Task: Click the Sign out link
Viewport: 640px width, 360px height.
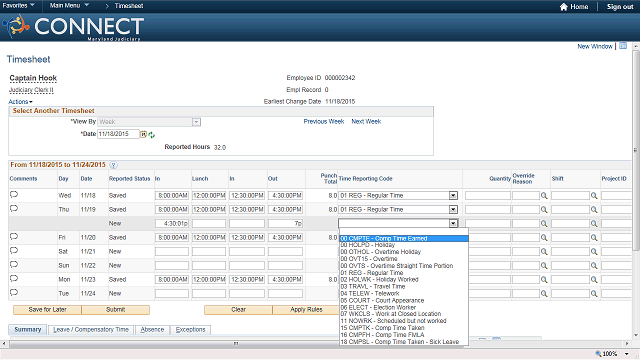Action: [x=620, y=7]
